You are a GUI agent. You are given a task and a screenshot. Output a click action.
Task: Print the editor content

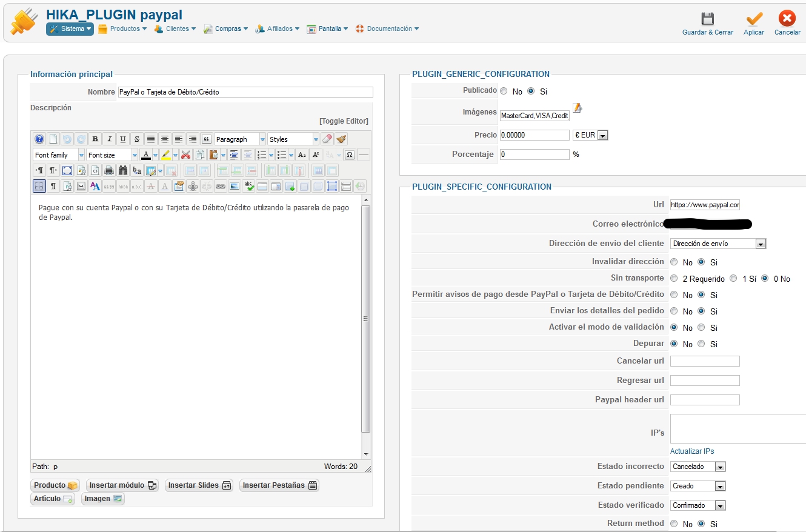(x=109, y=170)
